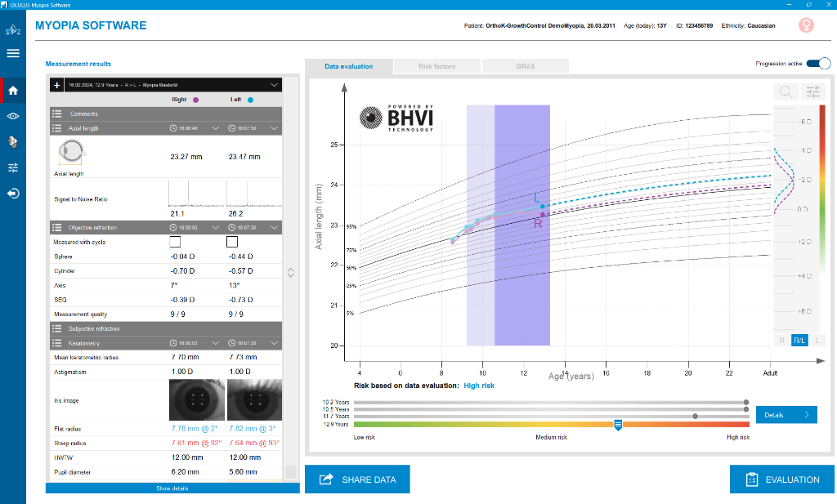The height and width of the screenshot is (504, 837).
Task: Open axial length right time dropdown
Action: point(216,128)
